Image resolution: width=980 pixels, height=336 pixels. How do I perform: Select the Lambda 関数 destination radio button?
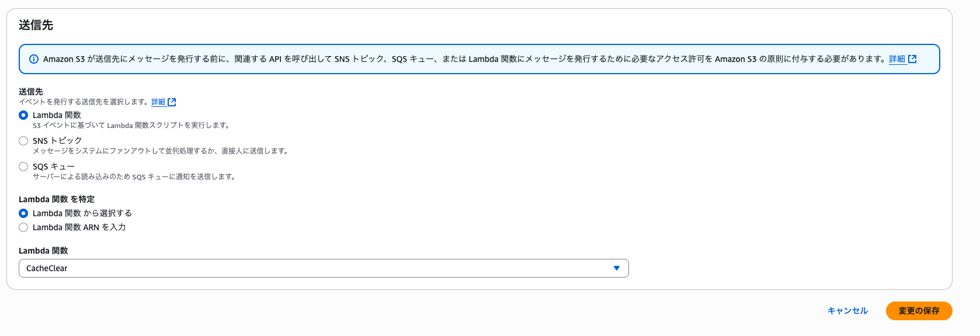(x=23, y=115)
